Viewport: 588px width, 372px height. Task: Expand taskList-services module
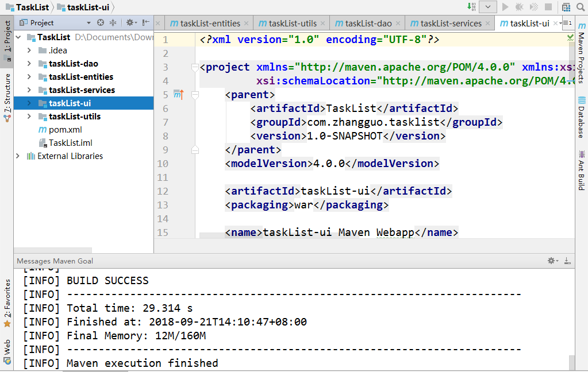[29, 90]
